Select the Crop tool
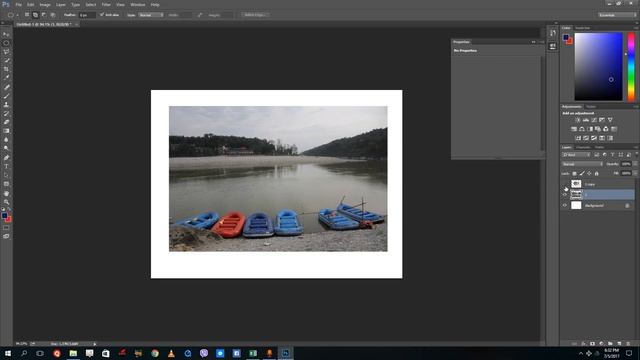 [6, 69]
